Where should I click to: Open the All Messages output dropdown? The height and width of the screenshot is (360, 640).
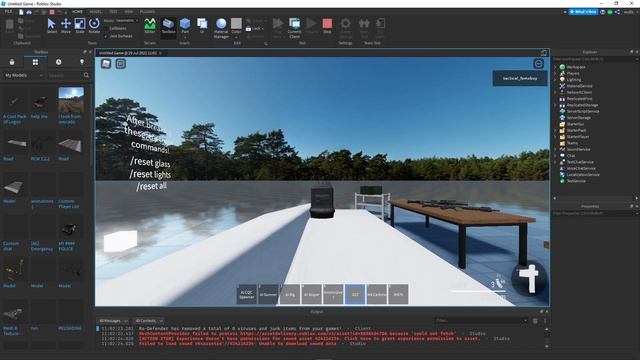click(112, 321)
